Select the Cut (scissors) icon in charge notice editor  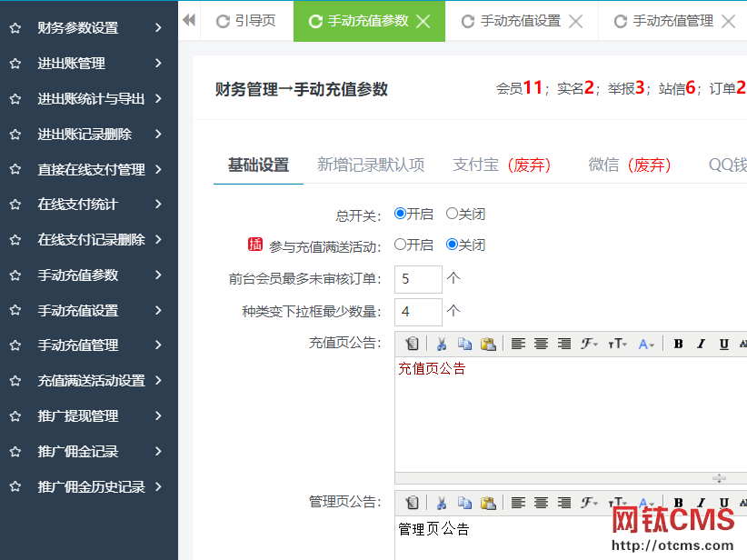pyautogui.click(x=443, y=345)
